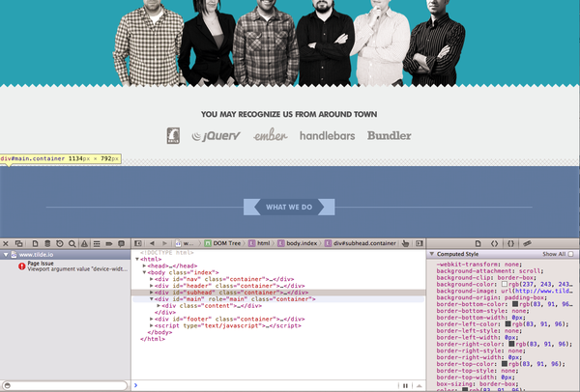The height and width of the screenshot is (392, 580).
Task: Click the handlebars logo on the page
Action: click(x=328, y=136)
